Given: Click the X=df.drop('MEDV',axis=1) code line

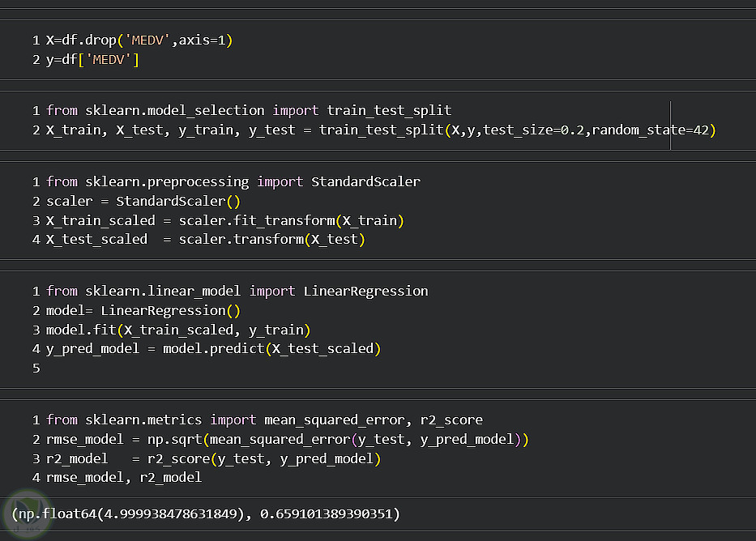Looking at the screenshot, I should point(139,40).
